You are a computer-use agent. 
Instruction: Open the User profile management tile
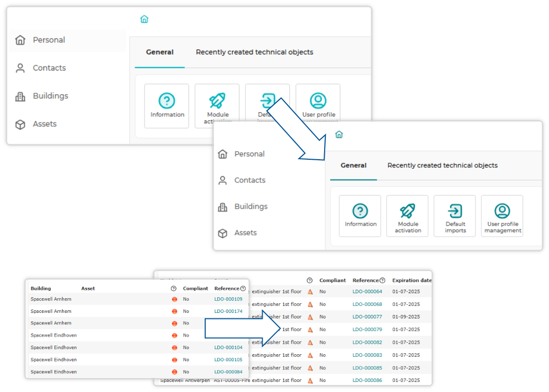pyautogui.click(x=502, y=216)
